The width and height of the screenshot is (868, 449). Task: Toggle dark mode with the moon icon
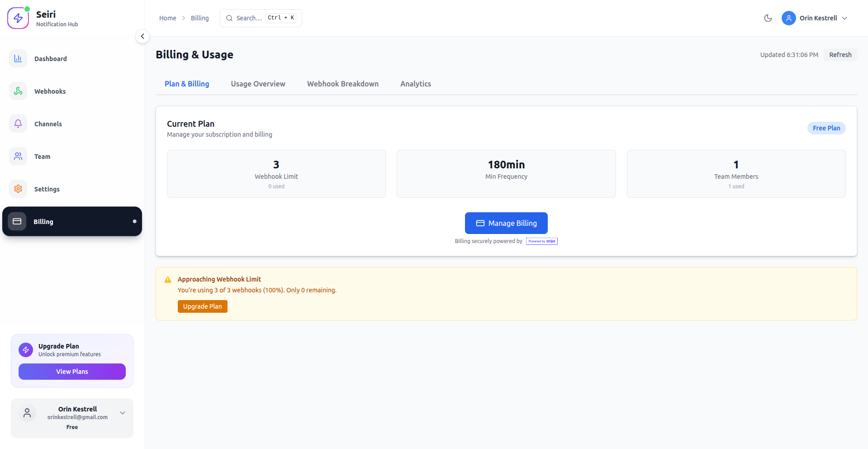[x=768, y=18]
